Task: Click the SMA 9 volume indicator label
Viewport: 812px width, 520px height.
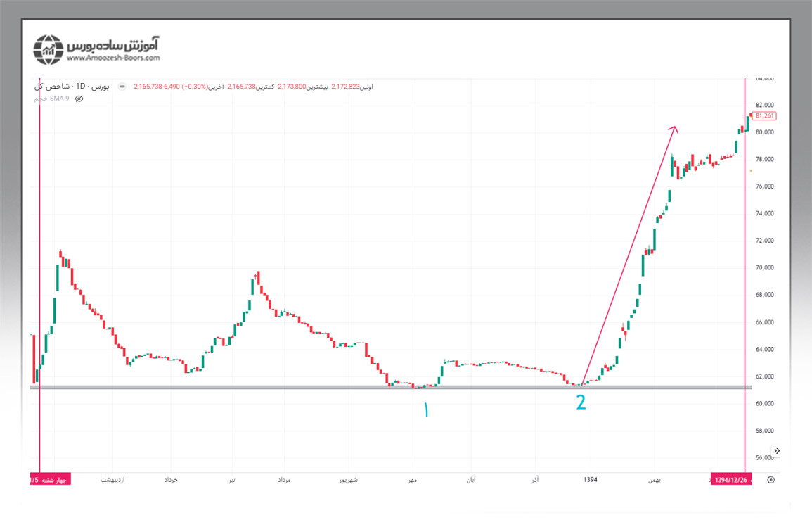Action: 52,99
